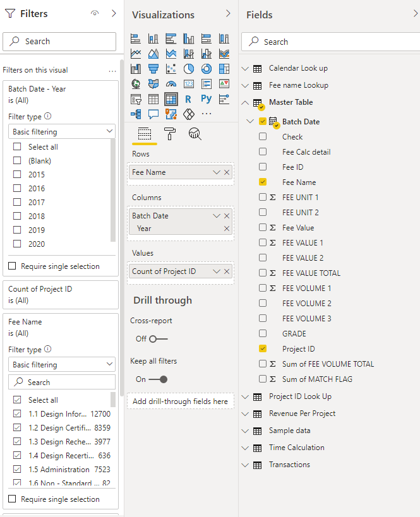420x517 pixels.
Task: Switch to the Fields well tab
Action: (x=145, y=134)
